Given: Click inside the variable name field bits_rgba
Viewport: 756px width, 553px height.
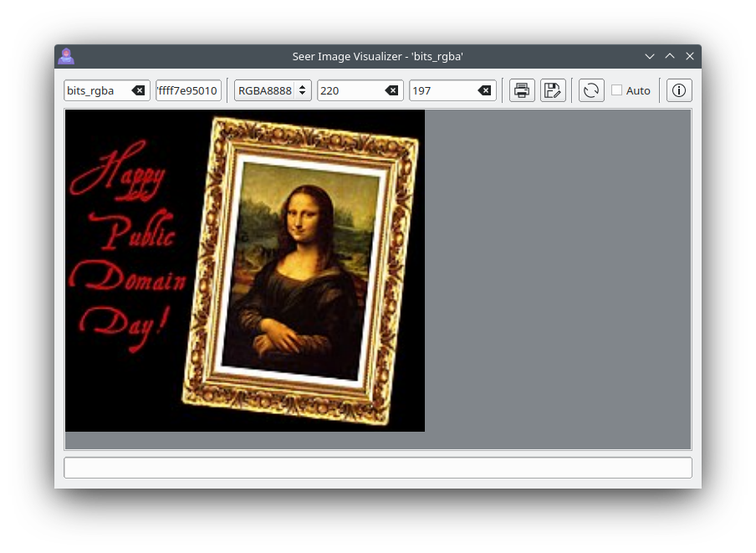Looking at the screenshot, I should (97, 90).
